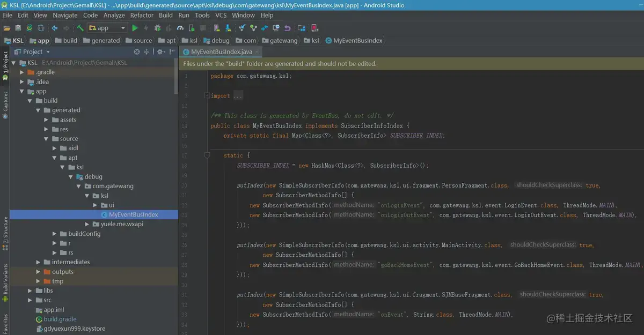Click the Debug app bug icon

pos(157,28)
